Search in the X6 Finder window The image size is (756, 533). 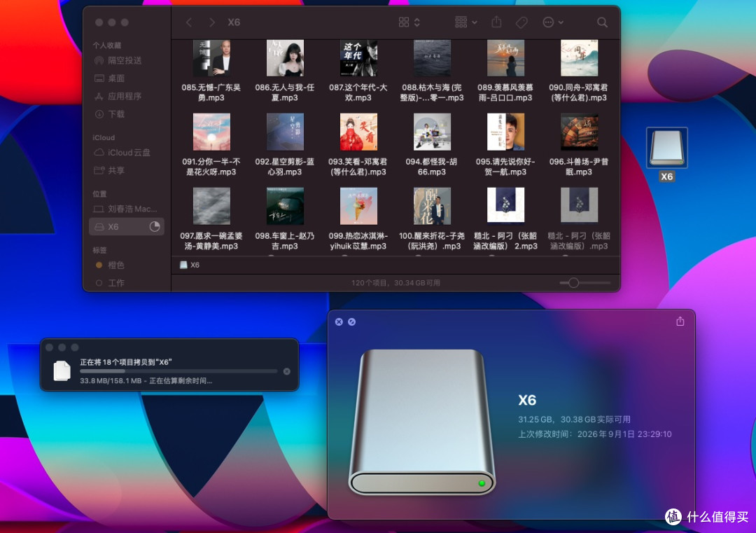point(602,22)
